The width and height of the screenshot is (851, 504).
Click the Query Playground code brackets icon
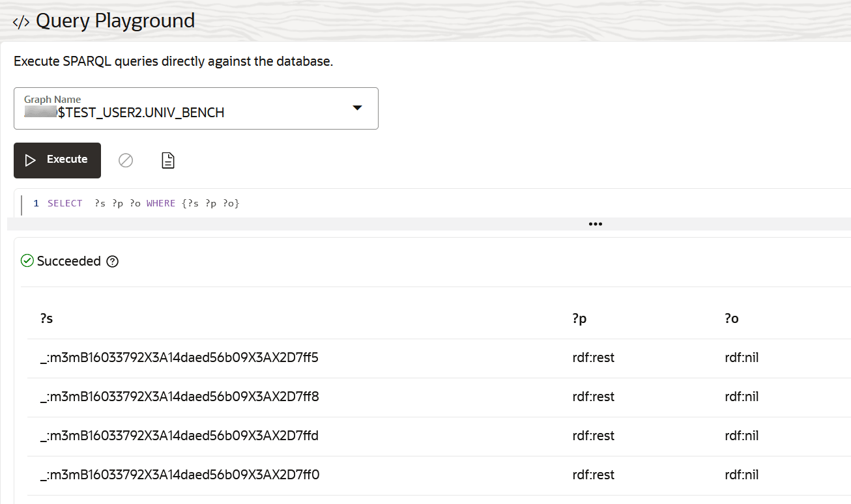[21, 21]
